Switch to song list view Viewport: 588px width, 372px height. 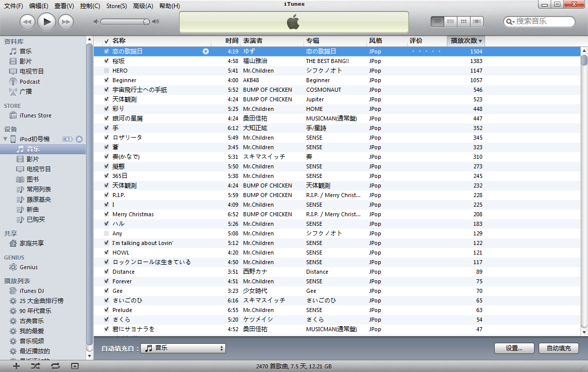[437, 21]
